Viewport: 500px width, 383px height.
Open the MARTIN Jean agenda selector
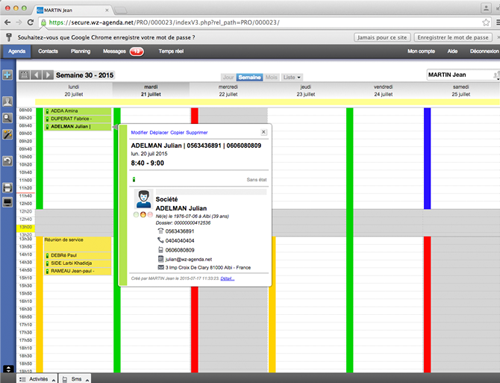463,75
